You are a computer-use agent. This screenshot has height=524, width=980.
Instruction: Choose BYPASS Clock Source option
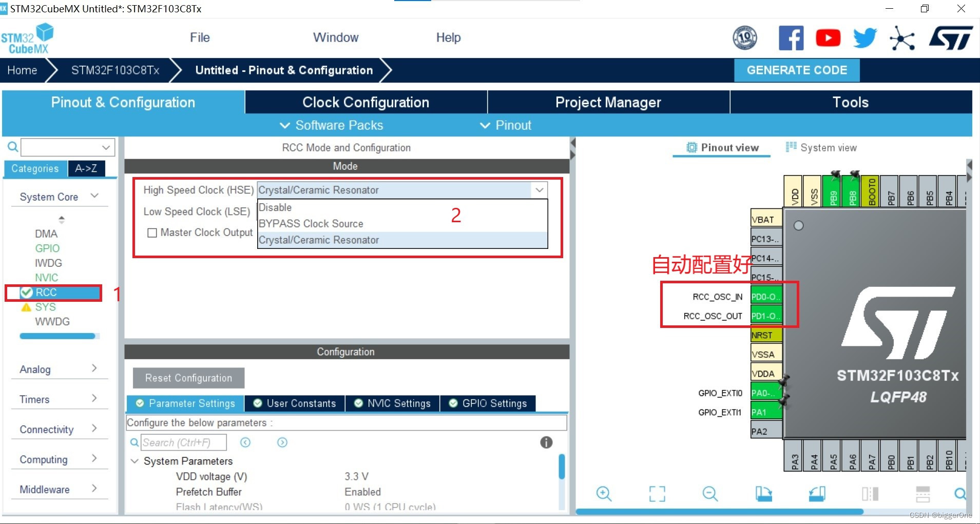point(402,224)
